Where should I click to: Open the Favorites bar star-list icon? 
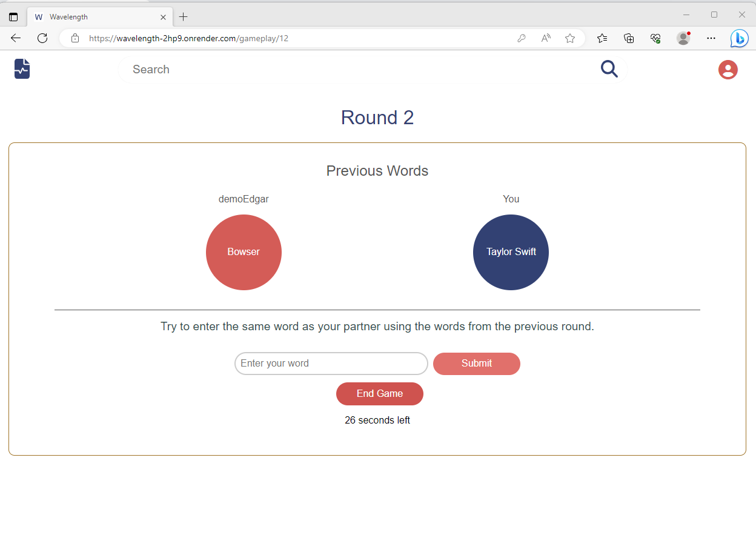(602, 38)
